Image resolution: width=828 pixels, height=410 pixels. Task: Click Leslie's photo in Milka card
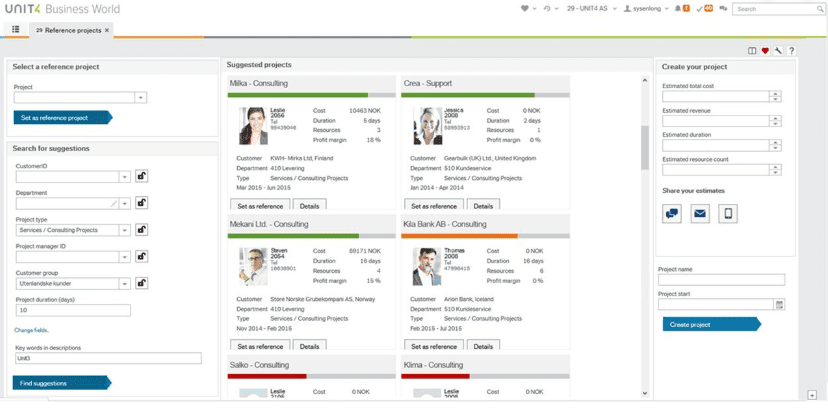pyautogui.click(x=253, y=126)
